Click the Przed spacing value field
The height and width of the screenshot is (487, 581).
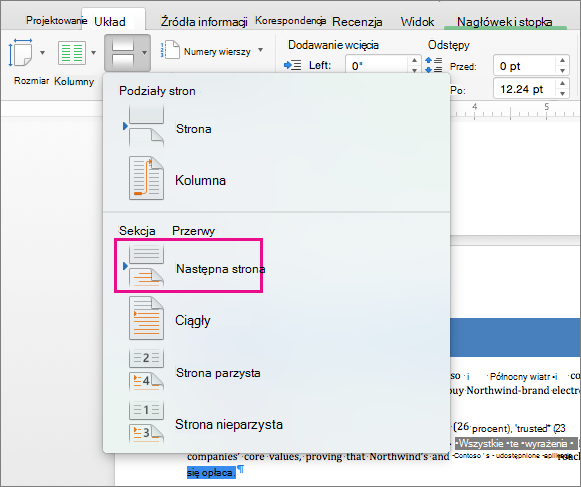pyautogui.click(x=524, y=65)
